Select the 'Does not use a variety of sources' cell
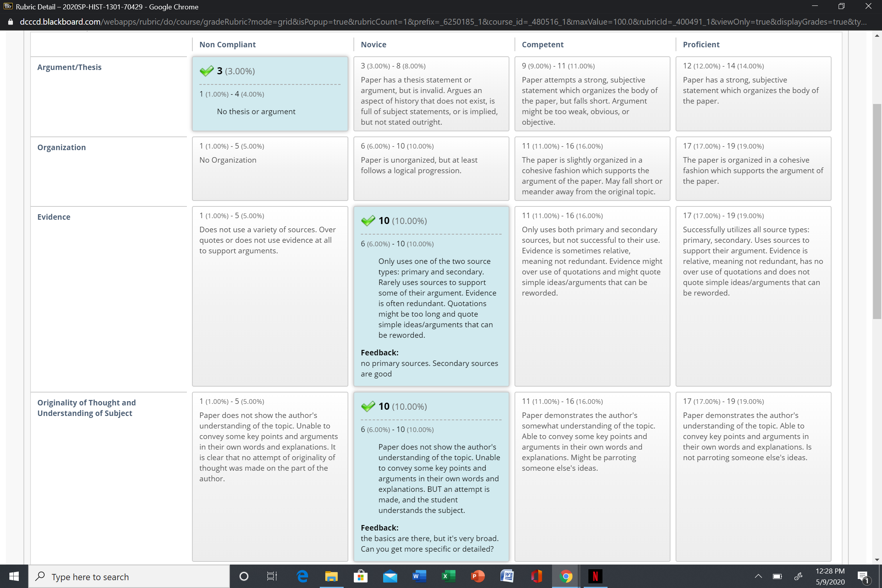 (x=270, y=296)
